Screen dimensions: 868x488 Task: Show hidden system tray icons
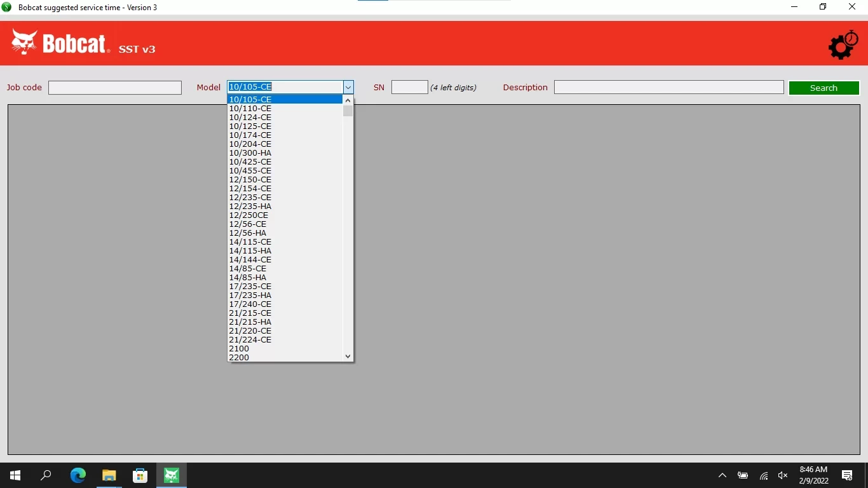click(722, 475)
